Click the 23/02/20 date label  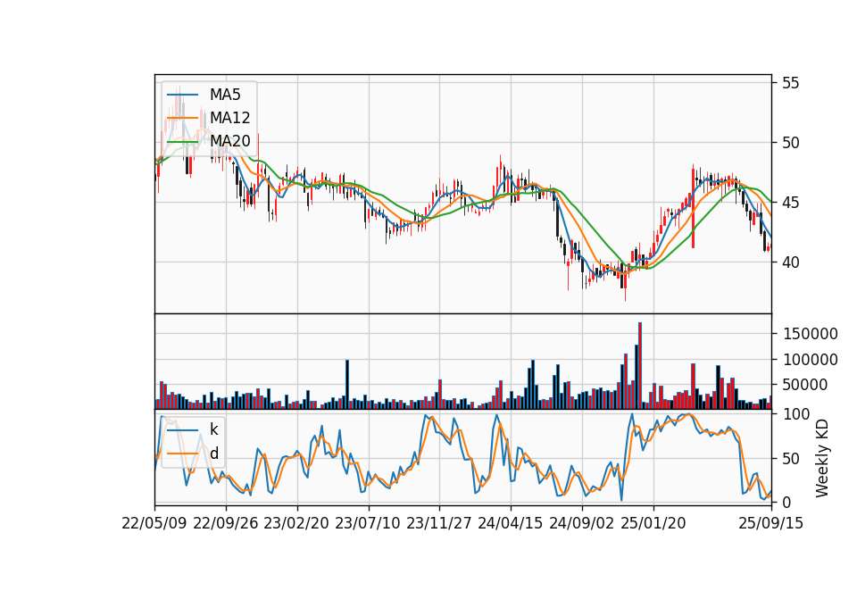coord(296,523)
